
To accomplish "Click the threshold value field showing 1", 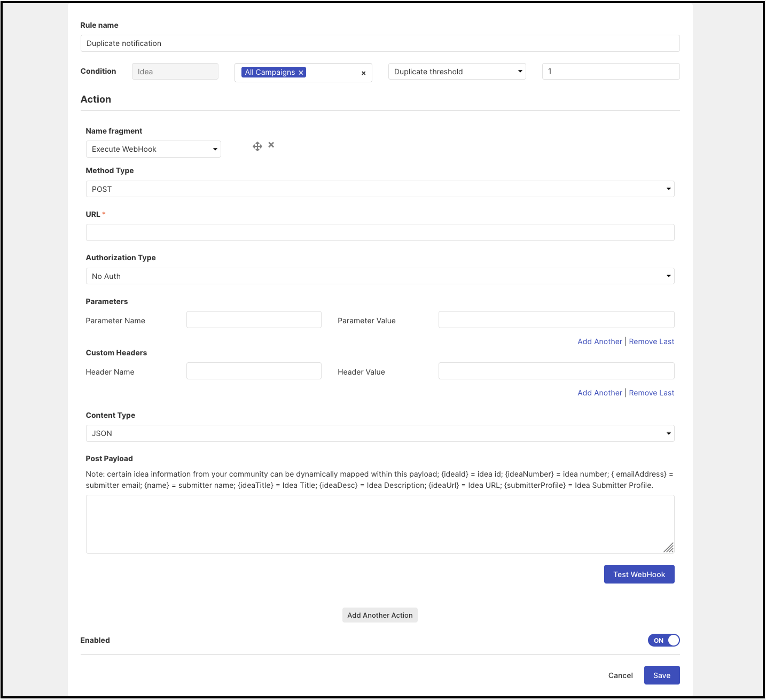I will click(611, 71).
